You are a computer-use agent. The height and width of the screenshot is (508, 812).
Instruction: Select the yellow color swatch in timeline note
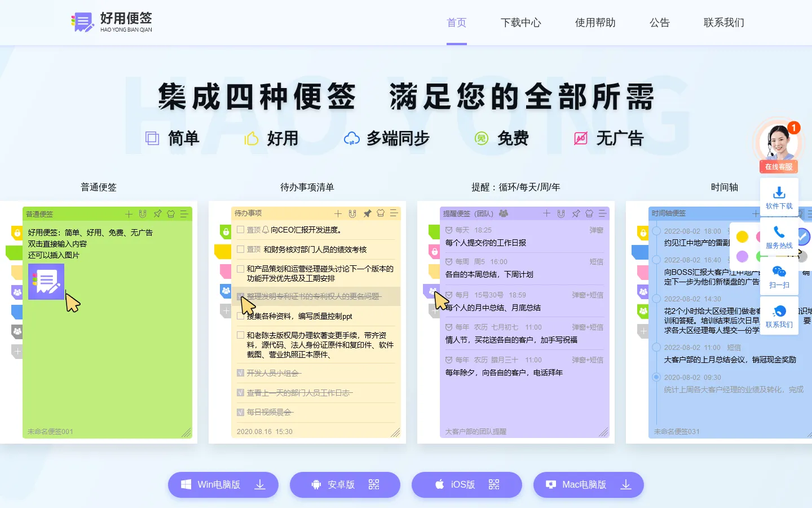point(743,237)
